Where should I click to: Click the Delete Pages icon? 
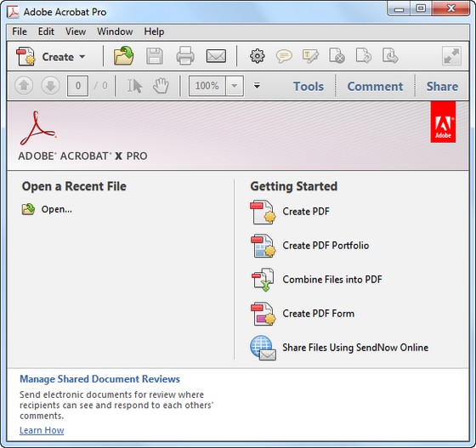[x=337, y=55]
